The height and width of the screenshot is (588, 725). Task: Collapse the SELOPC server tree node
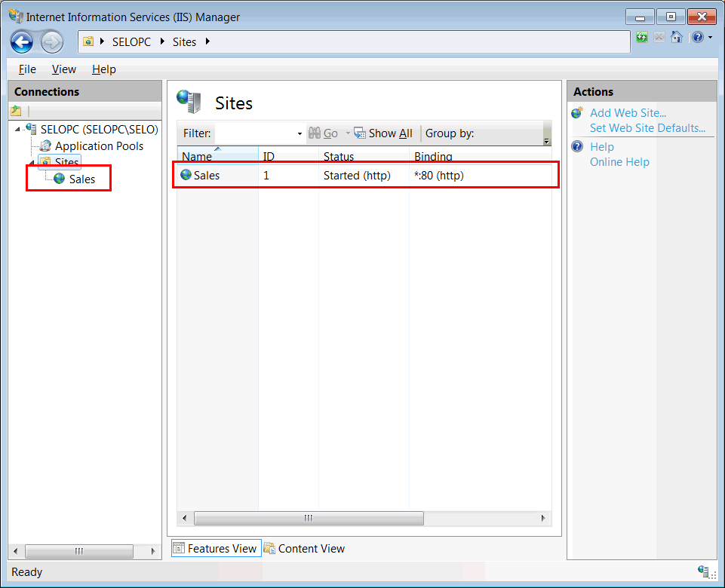coord(17,130)
